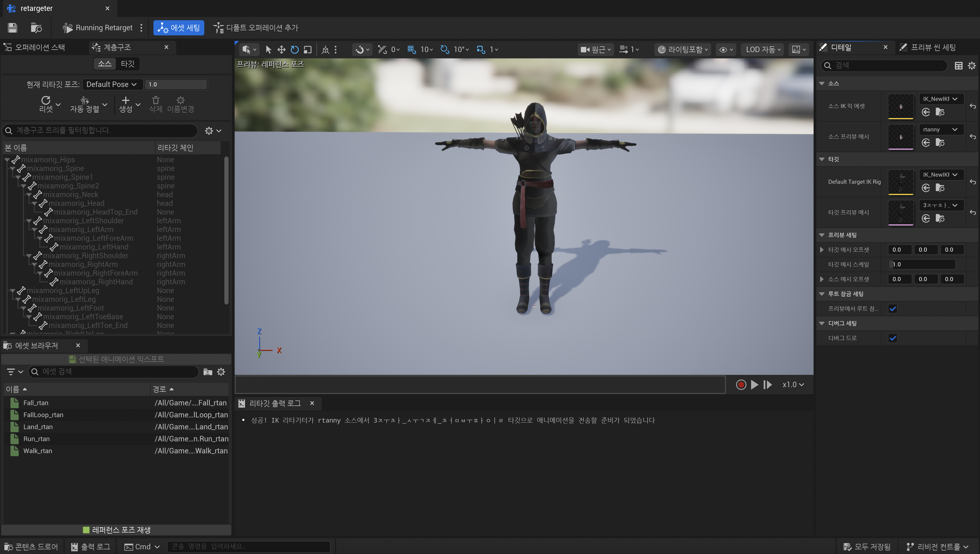This screenshot has width=980, height=554.
Task: Open the 출력 로그 button
Action: 91,547
